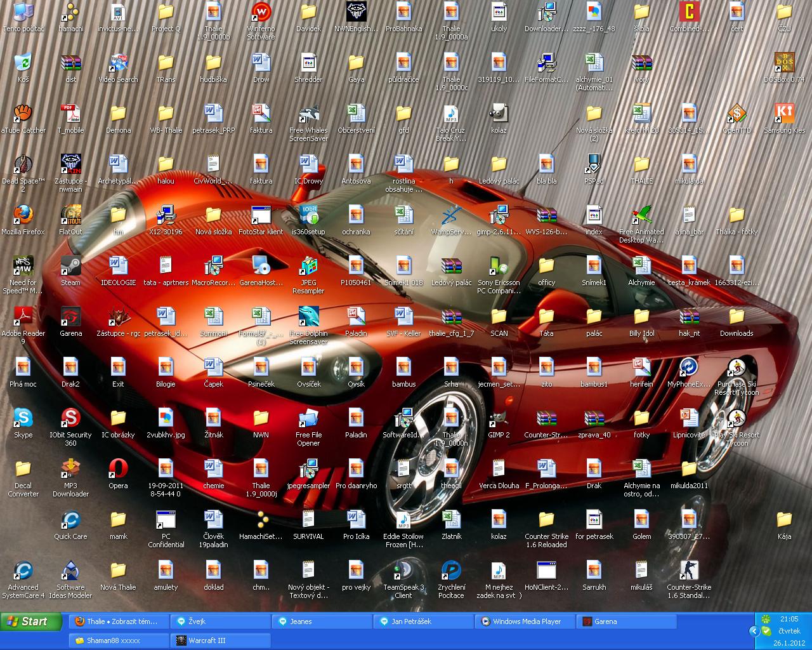
Task: Select the Adobe Reader 9 icon
Action: coord(23,317)
